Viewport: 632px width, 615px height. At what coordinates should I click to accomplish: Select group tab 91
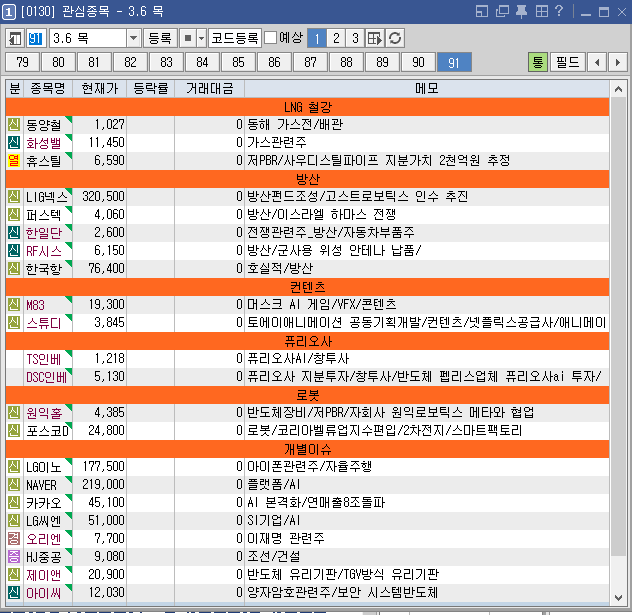coord(454,62)
